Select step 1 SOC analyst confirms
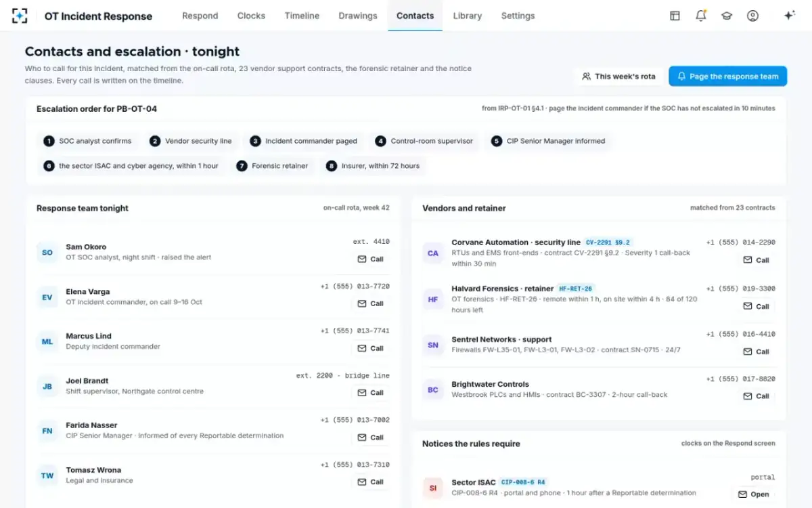Screen dimensions: 812x508 tap(88, 141)
